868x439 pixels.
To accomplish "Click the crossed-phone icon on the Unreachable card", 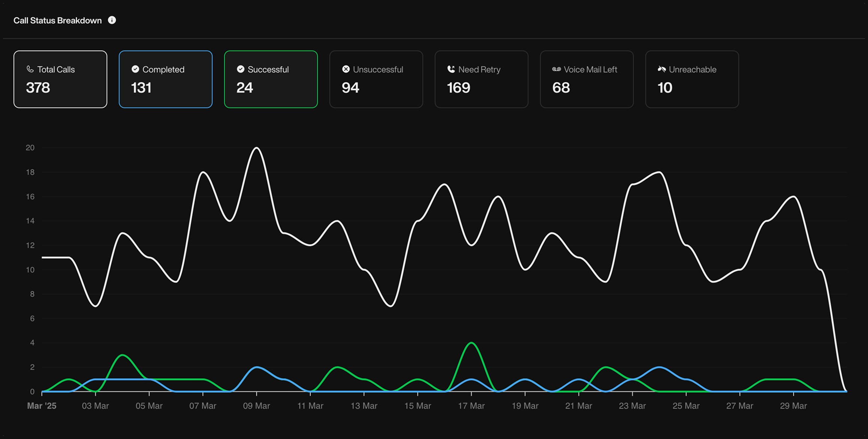I will tap(662, 69).
